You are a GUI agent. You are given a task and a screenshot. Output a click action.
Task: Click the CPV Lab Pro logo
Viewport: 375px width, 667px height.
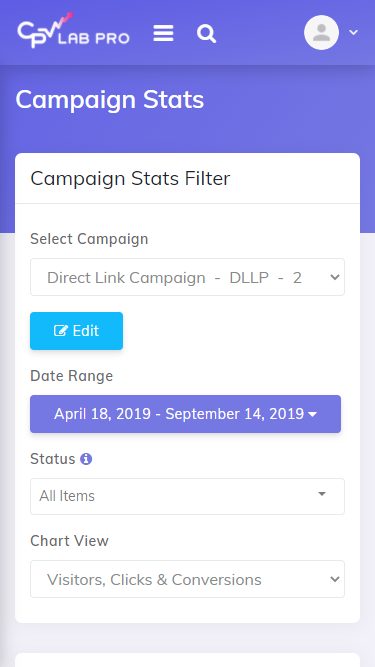point(74,30)
